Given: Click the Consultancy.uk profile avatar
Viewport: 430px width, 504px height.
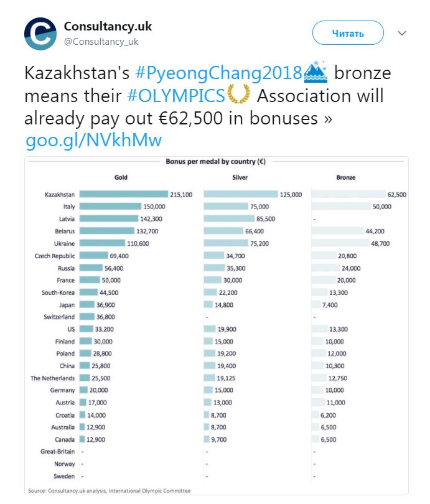Looking at the screenshot, I should (x=40, y=34).
